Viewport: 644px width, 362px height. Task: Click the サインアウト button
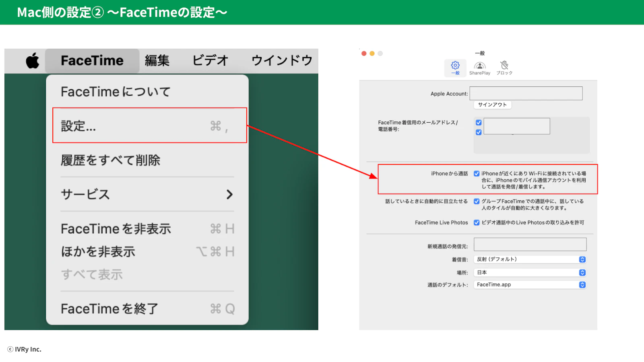click(x=492, y=105)
